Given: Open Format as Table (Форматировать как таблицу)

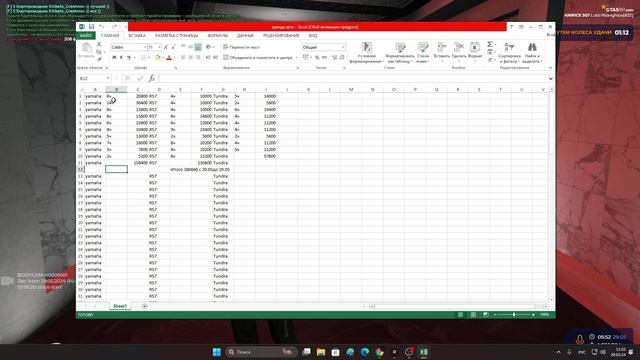Looking at the screenshot, I should click(400, 52).
